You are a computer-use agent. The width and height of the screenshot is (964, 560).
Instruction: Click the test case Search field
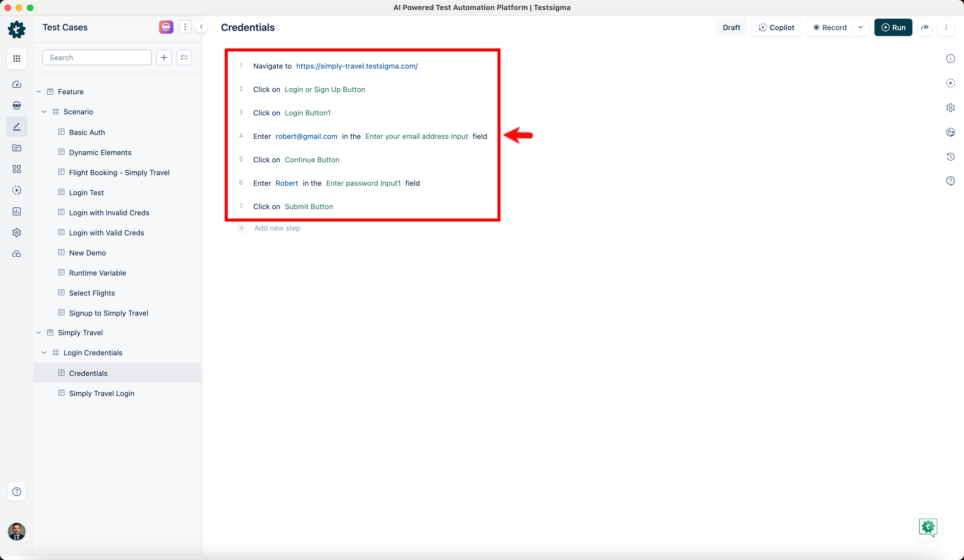(97, 57)
